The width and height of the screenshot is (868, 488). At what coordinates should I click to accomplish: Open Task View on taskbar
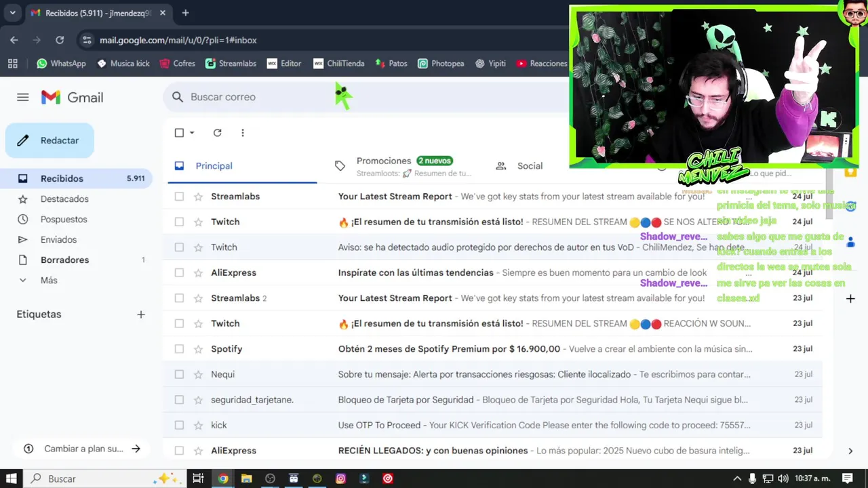[x=198, y=479]
